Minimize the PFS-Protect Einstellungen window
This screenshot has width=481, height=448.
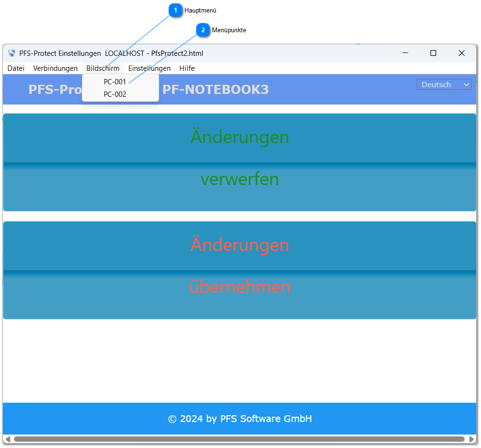click(405, 53)
